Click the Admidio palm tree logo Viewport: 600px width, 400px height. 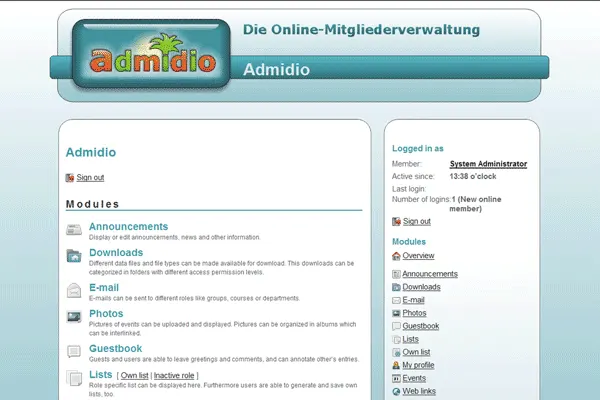click(x=150, y=58)
